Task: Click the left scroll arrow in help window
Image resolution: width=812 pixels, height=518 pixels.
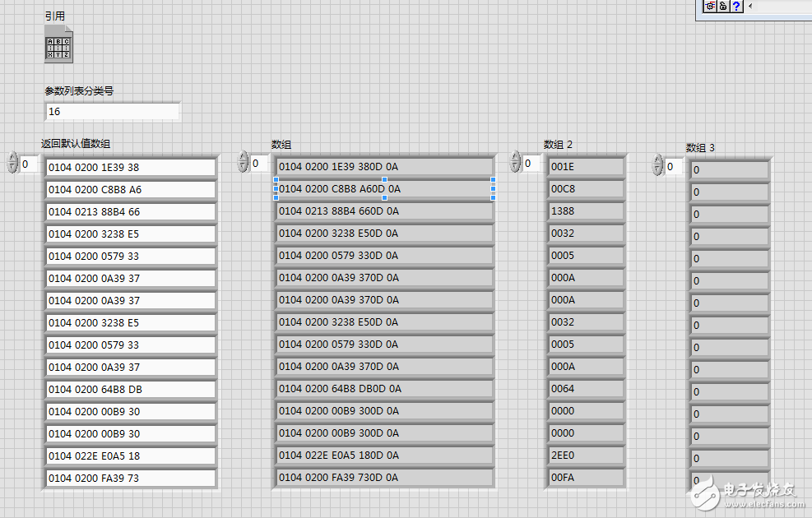Action: coord(749,7)
